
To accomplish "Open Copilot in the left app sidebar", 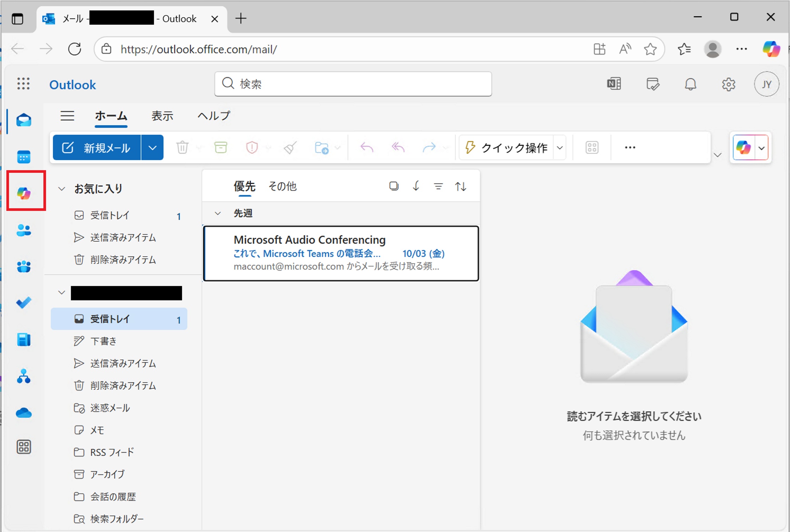I will point(24,193).
